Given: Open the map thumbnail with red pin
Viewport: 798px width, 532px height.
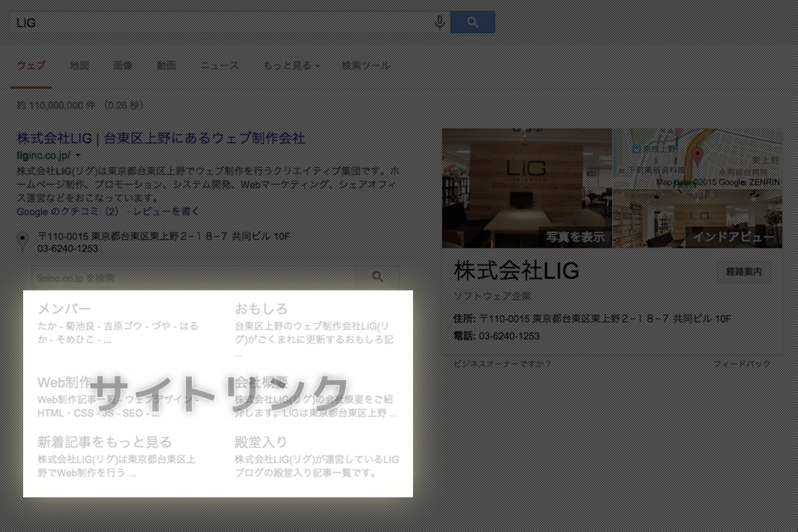Looking at the screenshot, I should 697,158.
